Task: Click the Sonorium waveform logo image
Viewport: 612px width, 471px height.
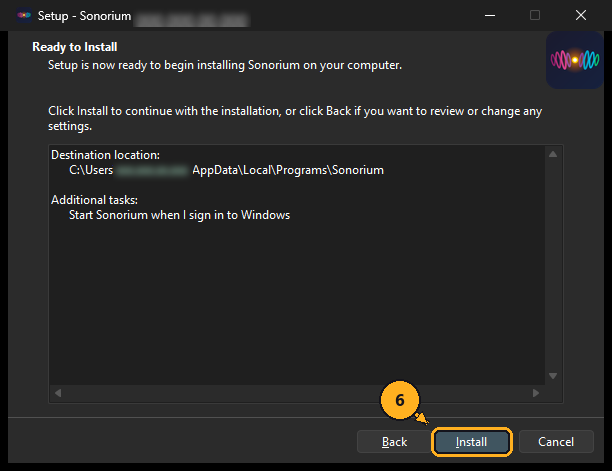Action: pyautogui.click(x=575, y=60)
